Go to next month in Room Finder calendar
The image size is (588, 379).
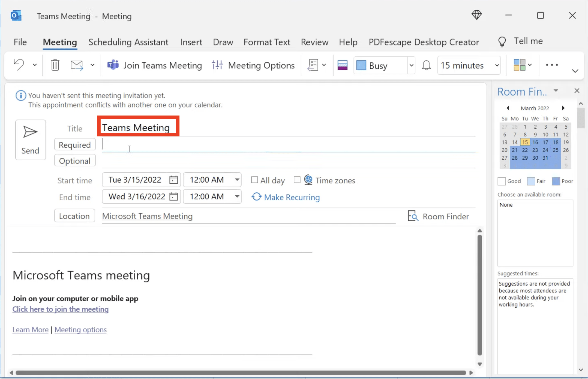(563, 108)
